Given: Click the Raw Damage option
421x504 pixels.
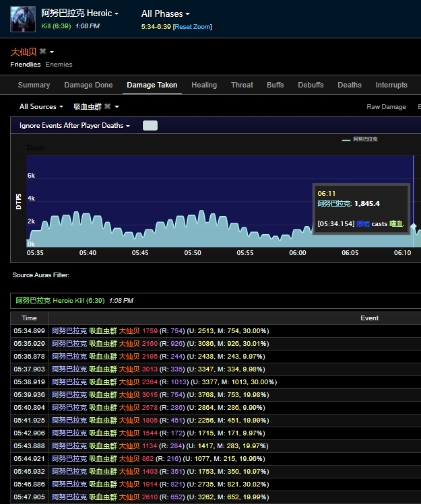Looking at the screenshot, I should point(386,107).
